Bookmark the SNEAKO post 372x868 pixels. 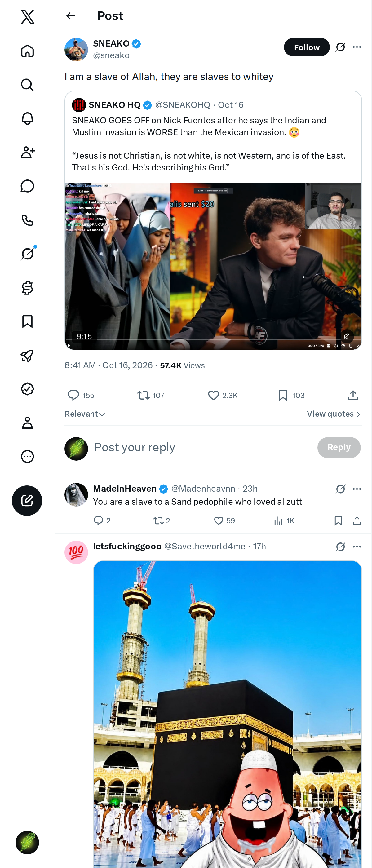click(283, 395)
